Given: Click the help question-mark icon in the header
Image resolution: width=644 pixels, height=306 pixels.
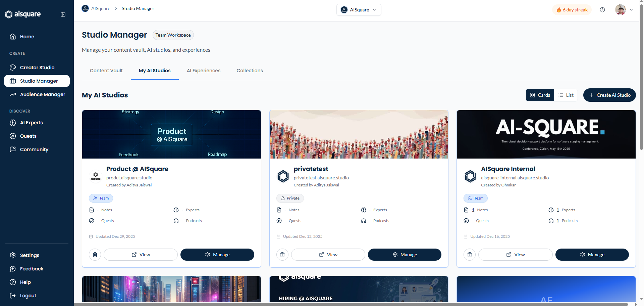Looking at the screenshot, I should 602,10.
